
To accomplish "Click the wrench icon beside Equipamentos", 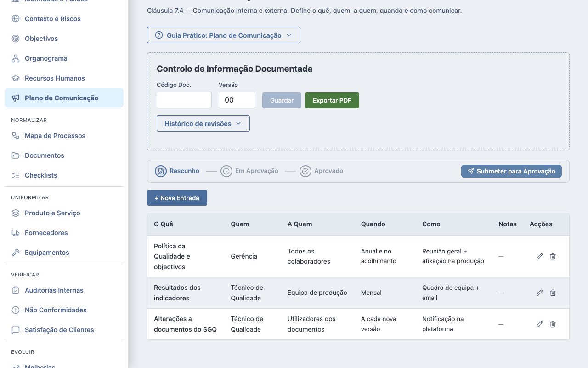I will pyautogui.click(x=16, y=253).
